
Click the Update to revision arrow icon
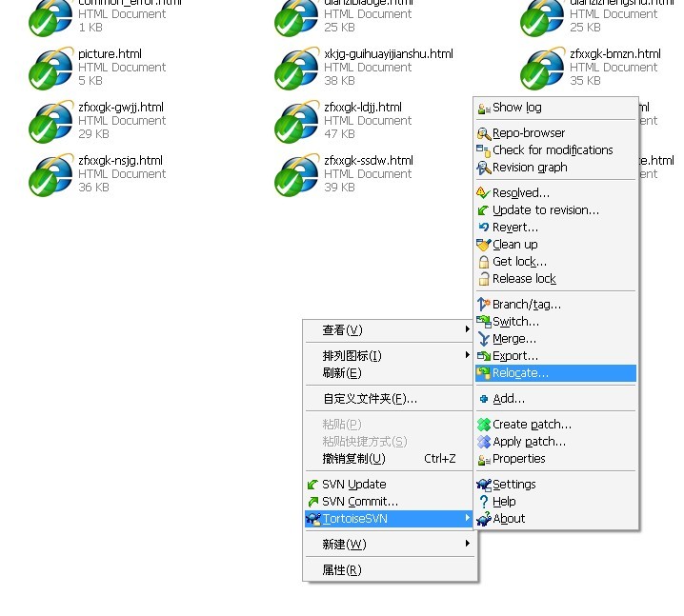[x=483, y=210]
